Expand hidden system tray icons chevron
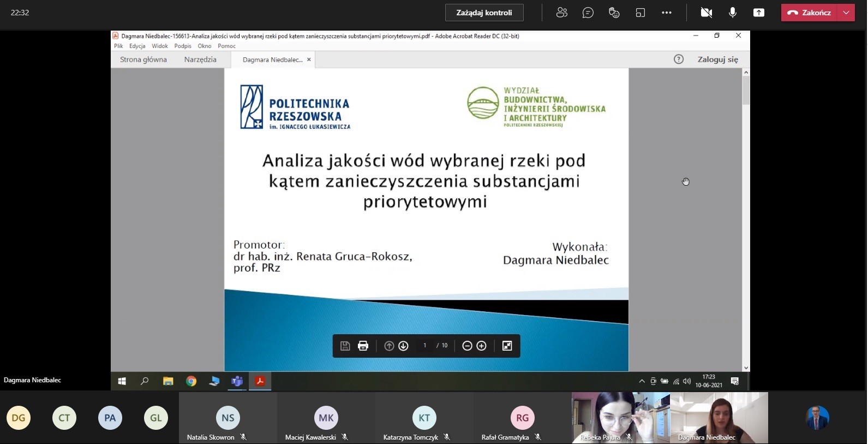Viewport: 868px width, 444px height. click(642, 381)
